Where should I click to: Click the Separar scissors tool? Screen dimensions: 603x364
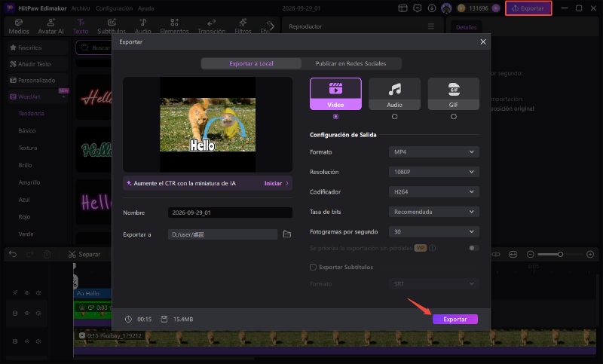84,254
